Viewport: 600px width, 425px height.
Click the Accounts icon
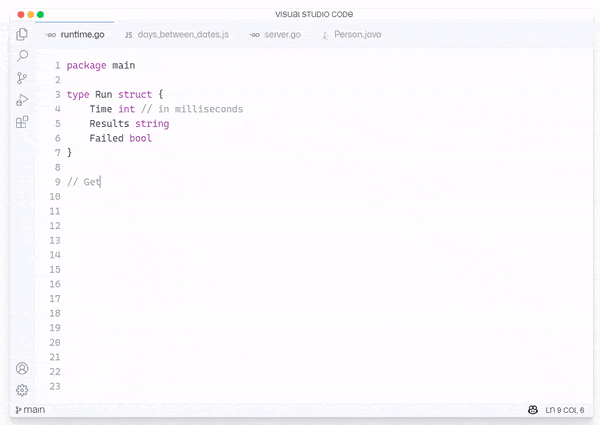[x=22, y=368]
